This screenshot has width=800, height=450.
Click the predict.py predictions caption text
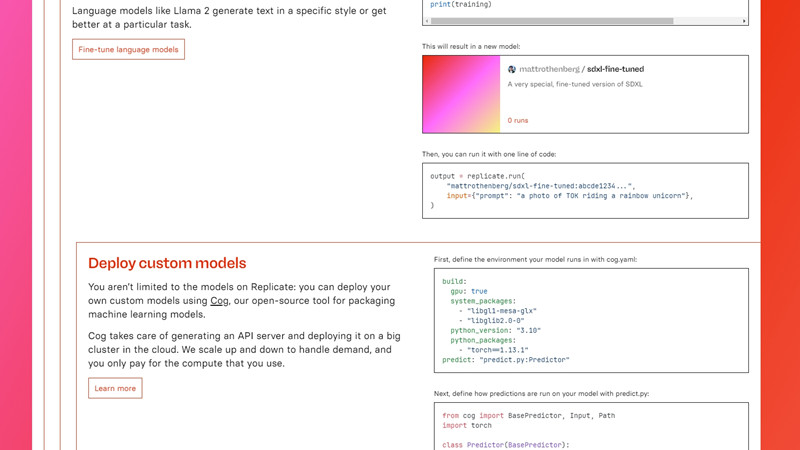pos(541,393)
